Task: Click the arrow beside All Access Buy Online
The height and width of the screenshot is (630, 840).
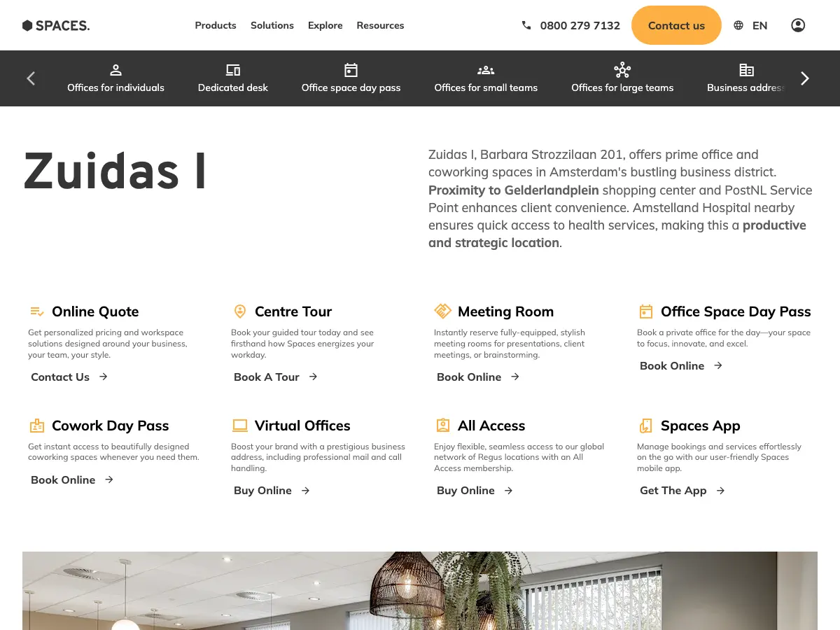Action: pos(508,491)
